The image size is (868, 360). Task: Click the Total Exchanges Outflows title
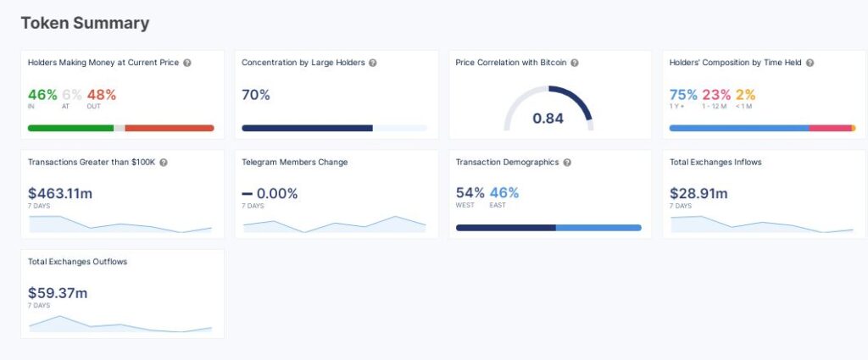click(x=77, y=262)
